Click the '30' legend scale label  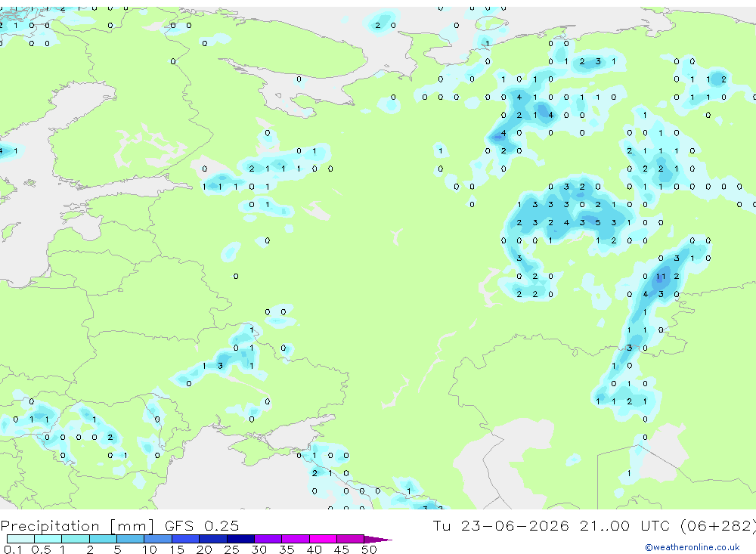click(259, 549)
